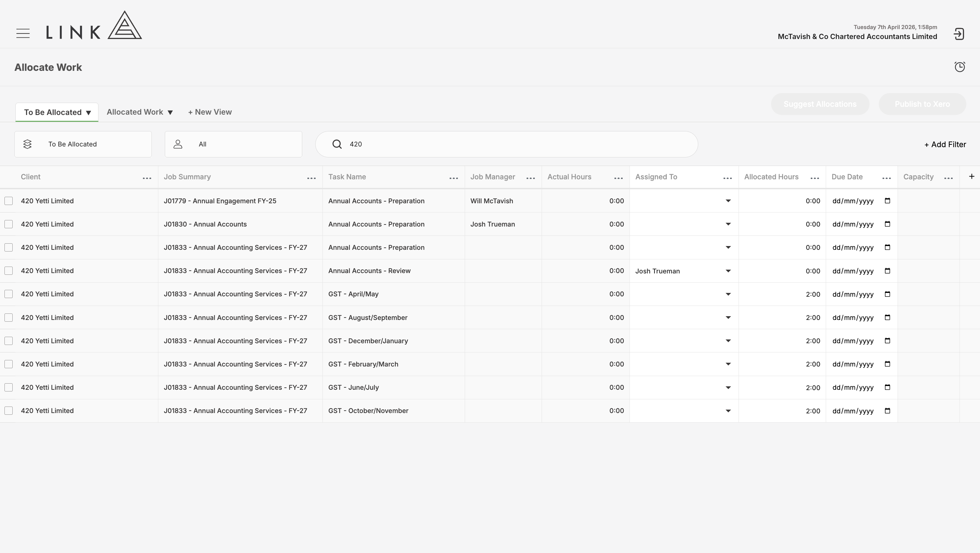Sort by the Client column header
Screen dimensions: 980x553
click(x=31, y=177)
